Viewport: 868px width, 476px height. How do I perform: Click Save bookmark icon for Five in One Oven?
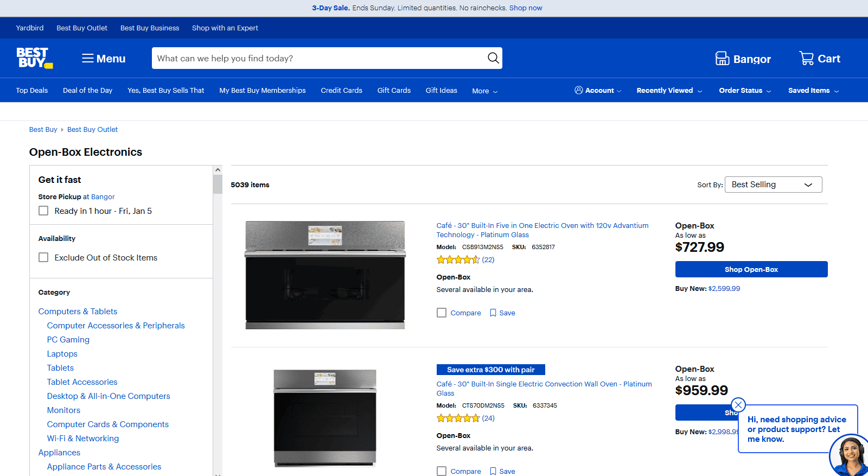(493, 313)
